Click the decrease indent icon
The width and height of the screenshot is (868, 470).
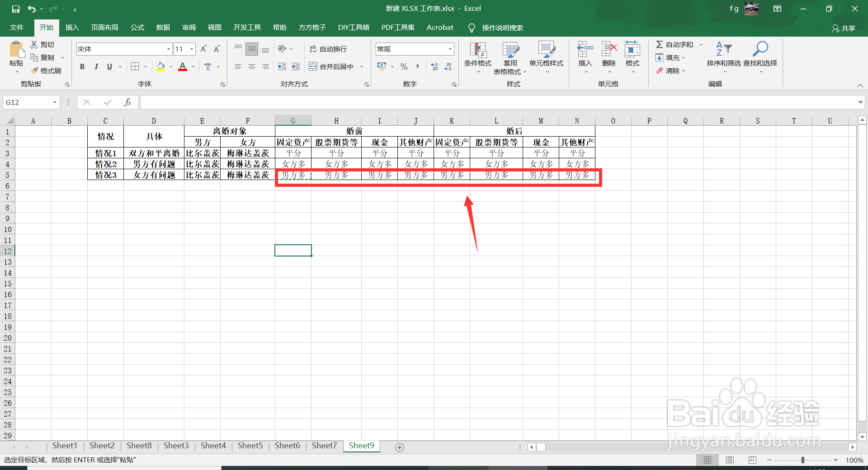click(282, 66)
